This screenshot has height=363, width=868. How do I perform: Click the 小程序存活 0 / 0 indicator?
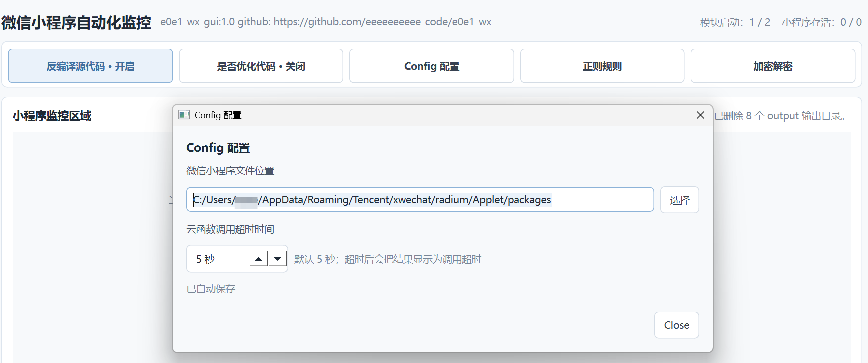[x=822, y=22]
